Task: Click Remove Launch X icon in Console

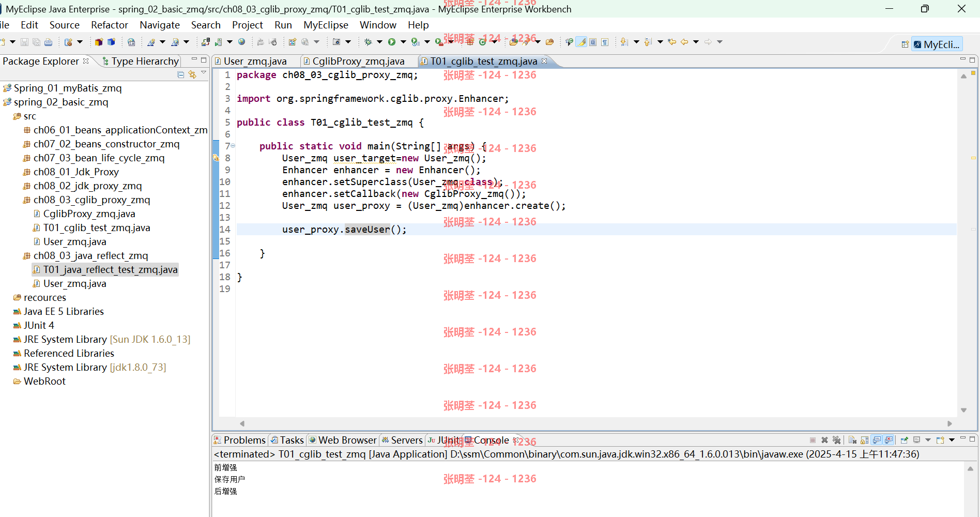Action: point(824,440)
